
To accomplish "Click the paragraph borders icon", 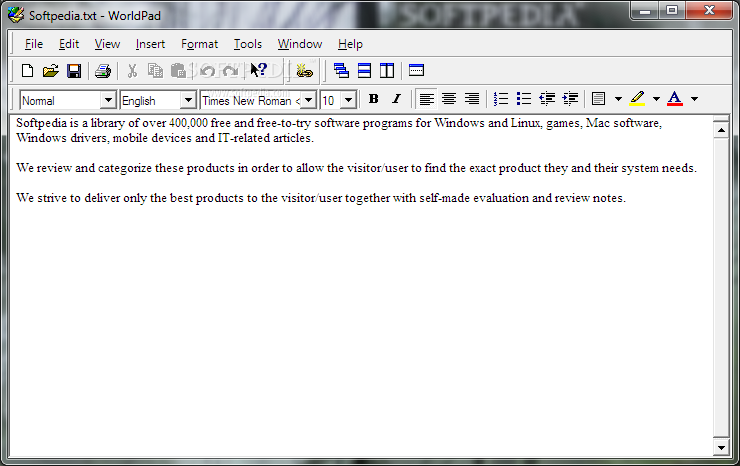I will tap(598, 99).
